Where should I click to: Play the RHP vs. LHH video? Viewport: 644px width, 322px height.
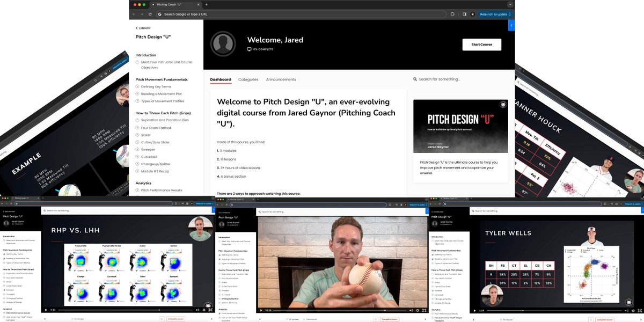coord(46,310)
